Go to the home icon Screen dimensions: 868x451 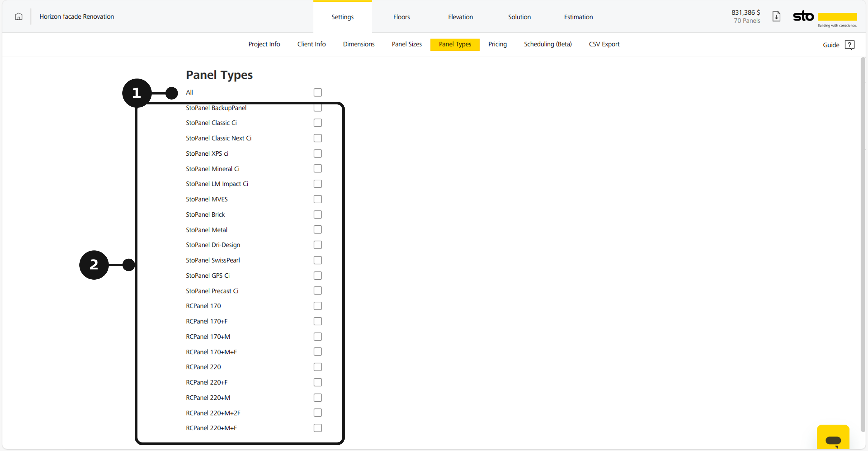click(x=18, y=17)
